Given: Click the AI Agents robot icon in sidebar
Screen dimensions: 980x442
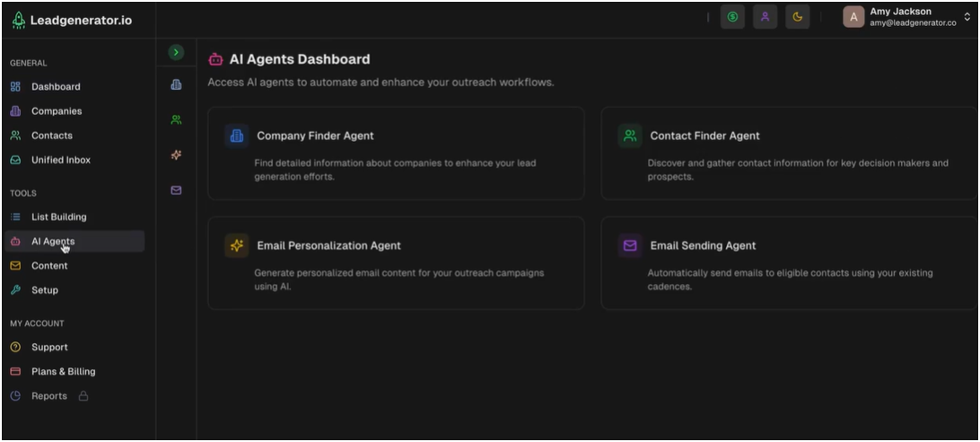Looking at the screenshot, I should pyautogui.click(x=15, y=241).
